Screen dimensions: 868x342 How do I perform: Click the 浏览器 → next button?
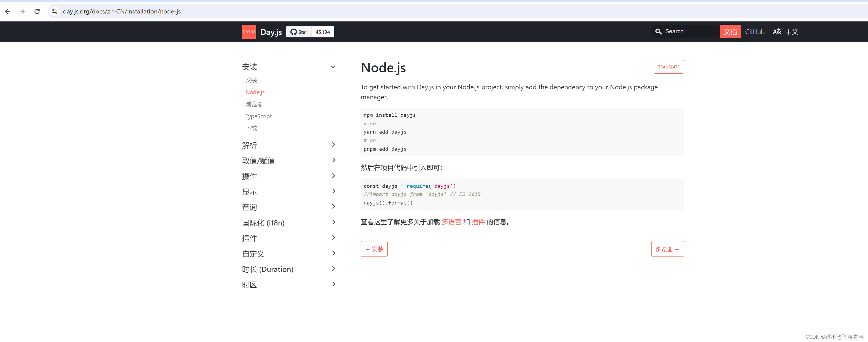coord(667,249)
